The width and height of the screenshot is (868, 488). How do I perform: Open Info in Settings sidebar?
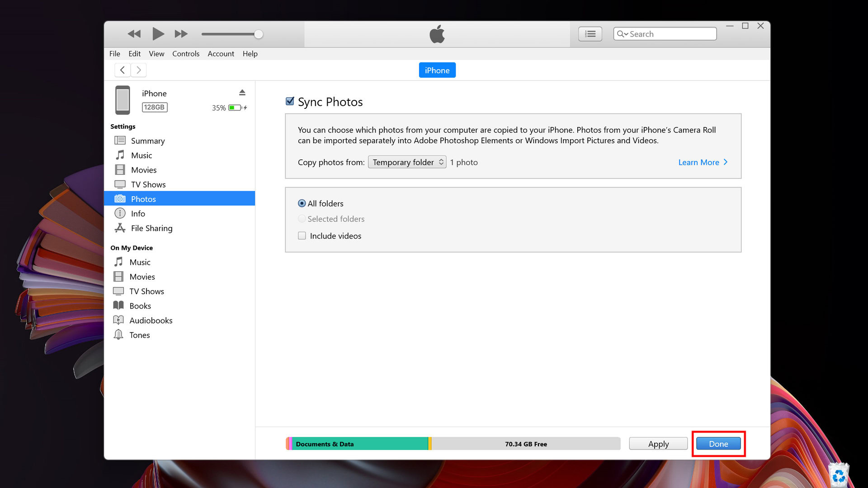coord(138,214)
